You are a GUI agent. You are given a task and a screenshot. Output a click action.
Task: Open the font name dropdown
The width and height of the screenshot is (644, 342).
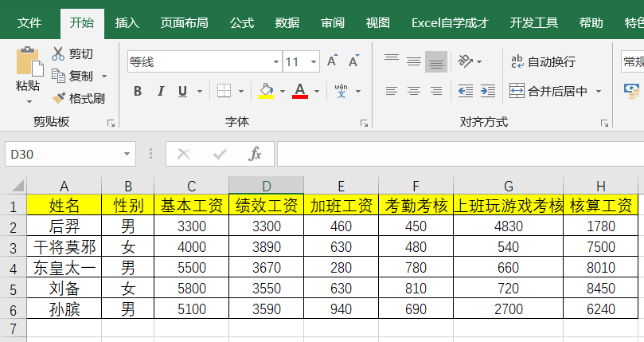(x=276, y=61)
